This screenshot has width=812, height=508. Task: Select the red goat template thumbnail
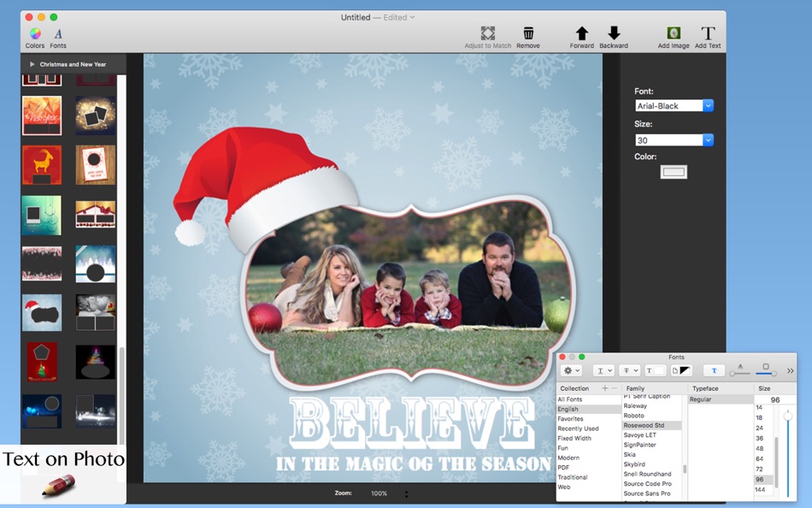tap(42, 165)
